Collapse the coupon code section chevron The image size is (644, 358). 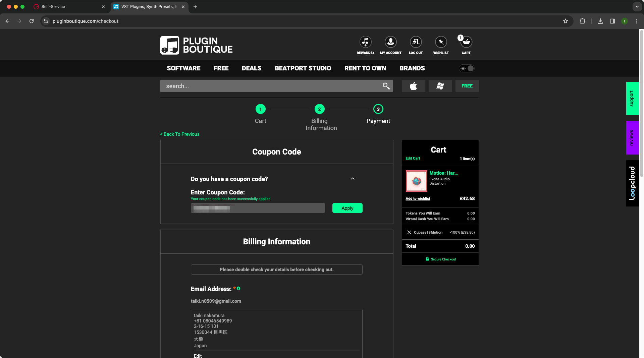[x=353, y=179]
